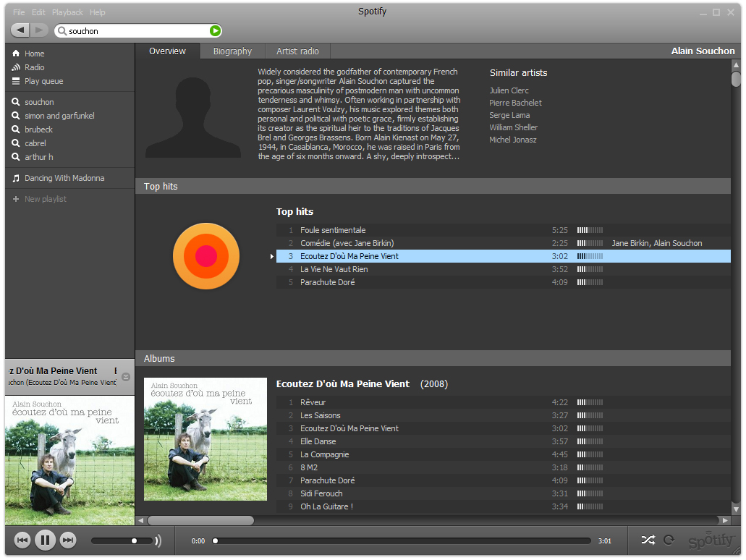Select album track 'Rêveur'
The width and height of the screenshot is (746, 560).
[x=504, y=402]
